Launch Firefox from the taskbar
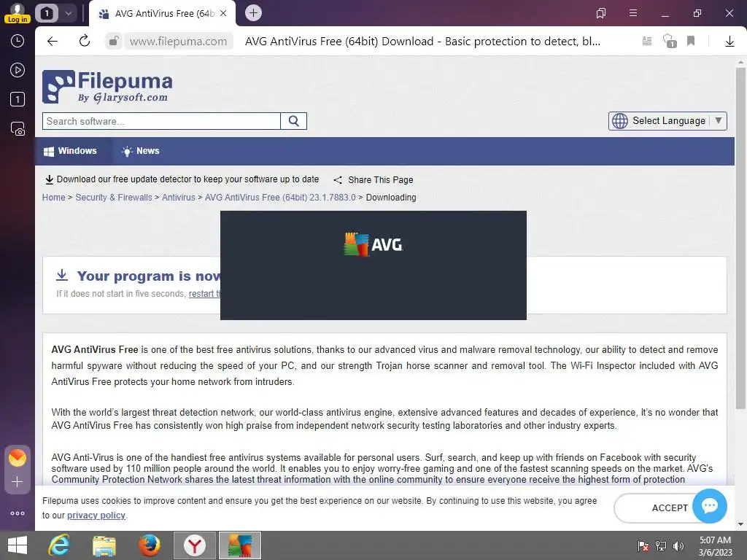Viewport: 747px width, 560px height. tap(149, 545)
